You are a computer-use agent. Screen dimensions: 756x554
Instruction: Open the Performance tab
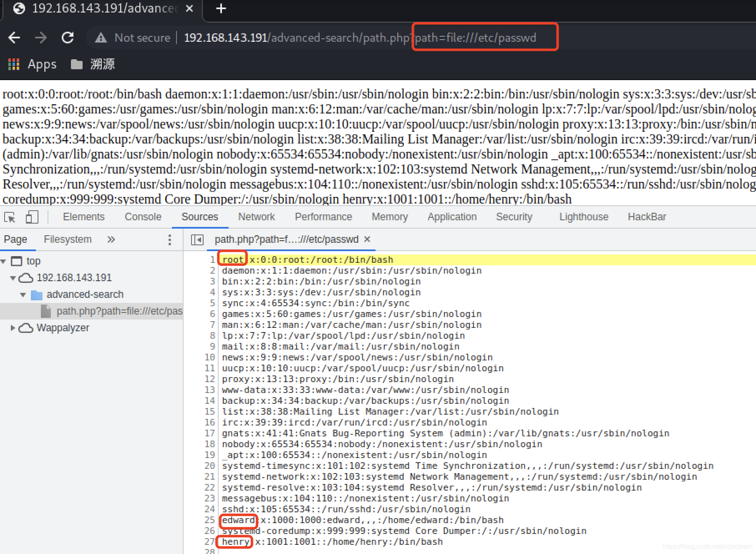323,217
